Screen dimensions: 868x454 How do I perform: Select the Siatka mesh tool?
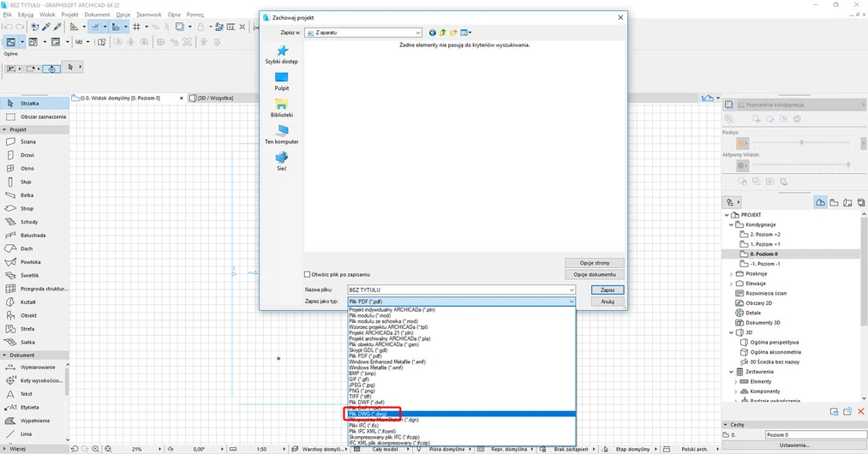(x=34, y=342)
